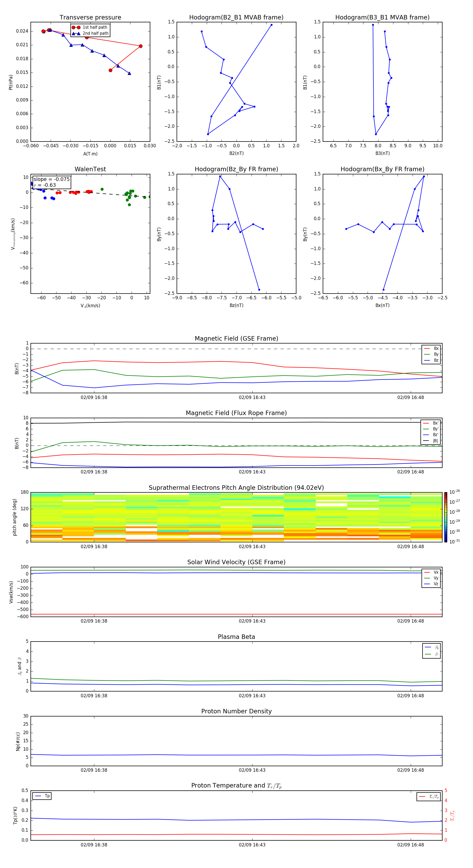This screenshot has height=868, width=473.
Task: Click the 'Hodogram(Bz_By FR frame)' title
Action: 236,169
